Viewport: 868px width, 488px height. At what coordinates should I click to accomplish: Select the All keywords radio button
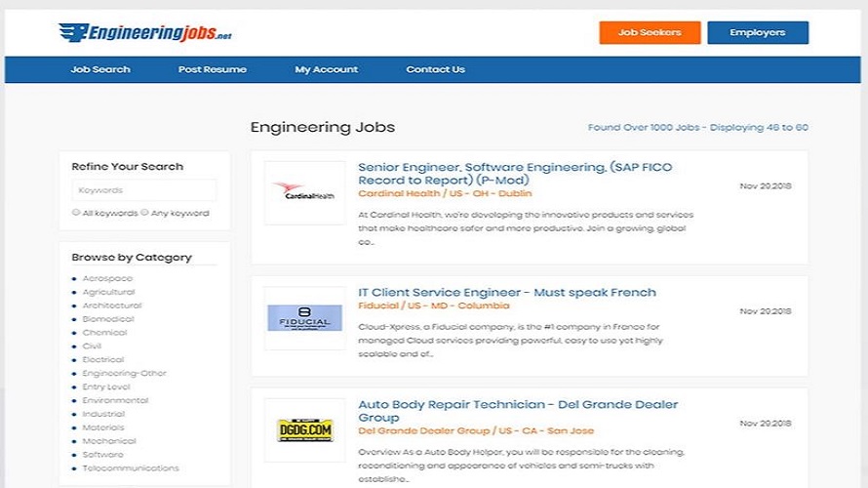pyautogui.click(x=76, y=212)
